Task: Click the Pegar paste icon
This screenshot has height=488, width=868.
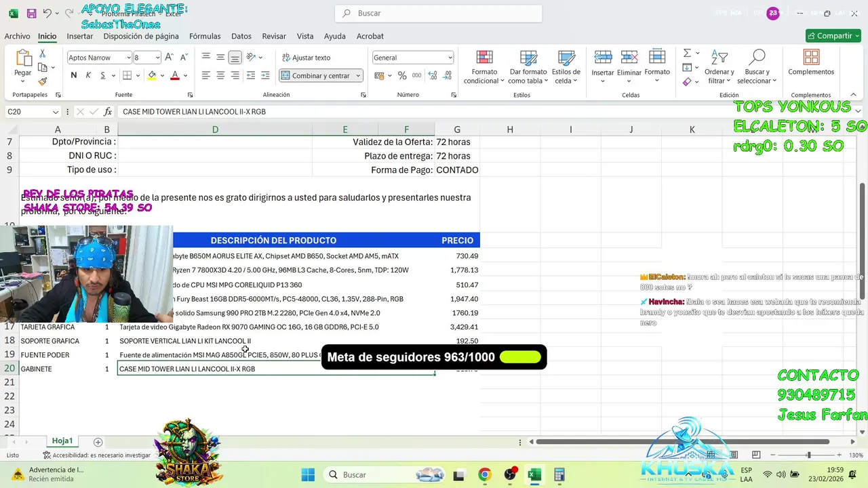Action: coord(23,58)
